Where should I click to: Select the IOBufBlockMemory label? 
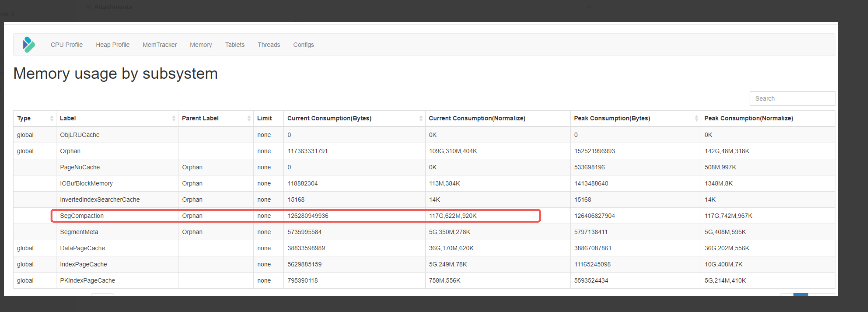pos(86,183)
